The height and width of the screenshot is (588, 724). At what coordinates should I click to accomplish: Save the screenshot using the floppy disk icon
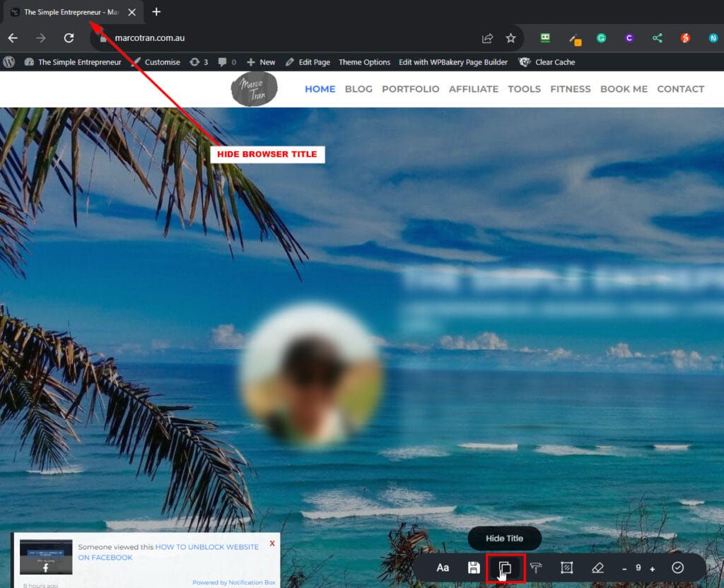tap(474, 568)
